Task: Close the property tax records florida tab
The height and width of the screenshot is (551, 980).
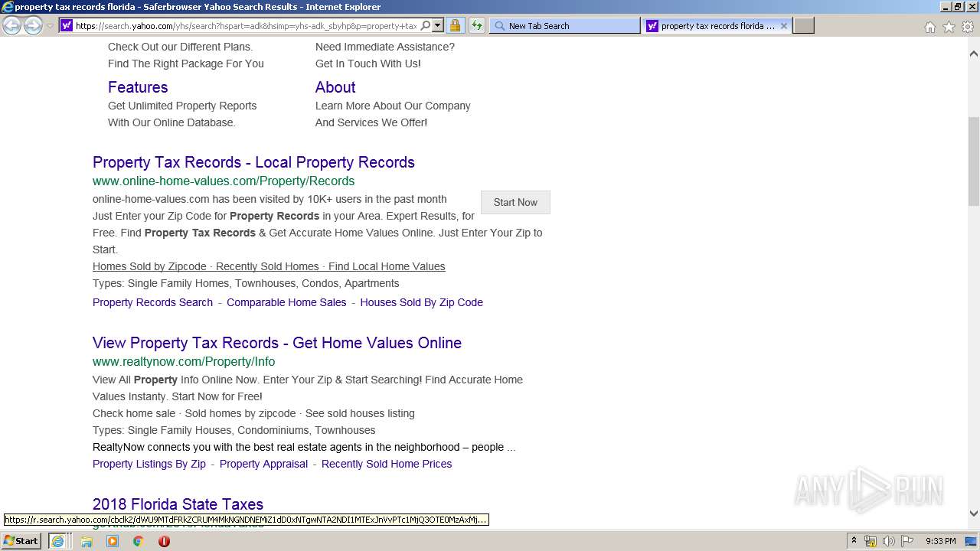Action: 783,26
